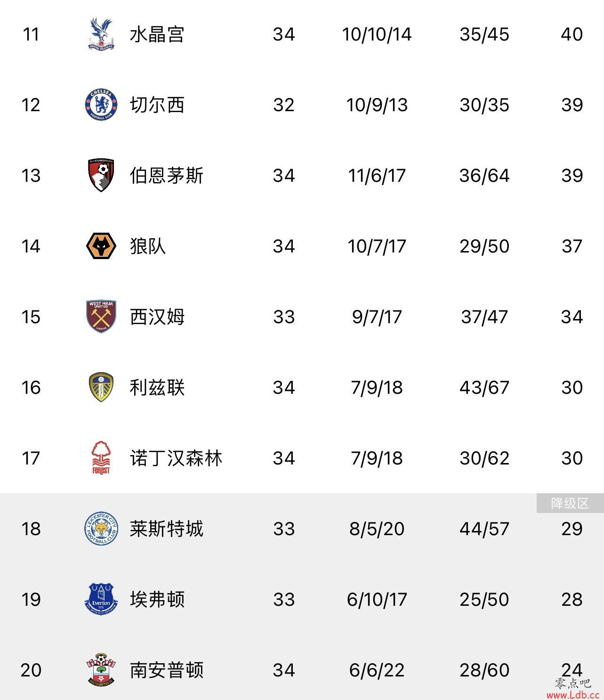
Task: Select the 埃弗顿 points value 28
Action: coord(572,600)
